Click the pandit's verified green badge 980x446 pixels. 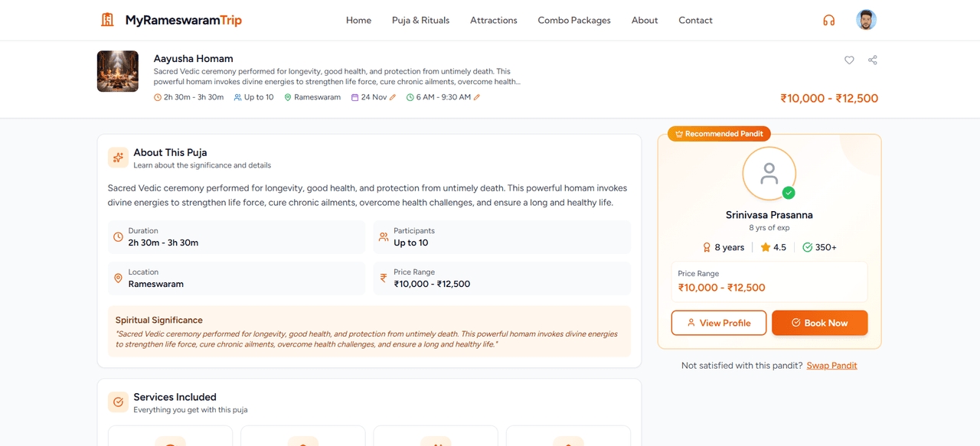pos(789,194)
